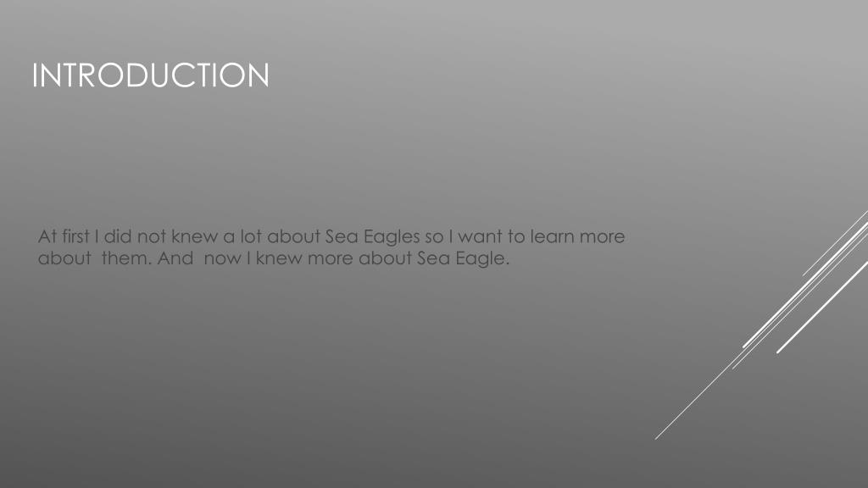Click the word "lot" in first line

251,237
